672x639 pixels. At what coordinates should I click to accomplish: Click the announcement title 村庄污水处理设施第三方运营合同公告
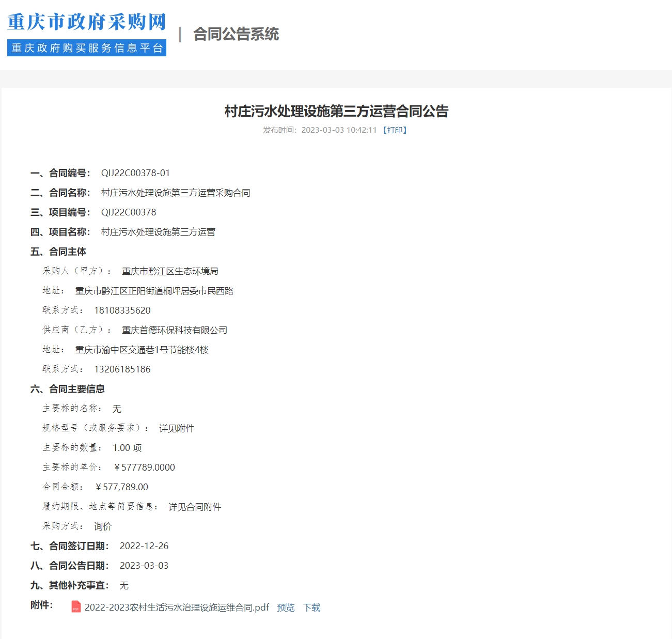pyautogui.click(x=336, y=111)
